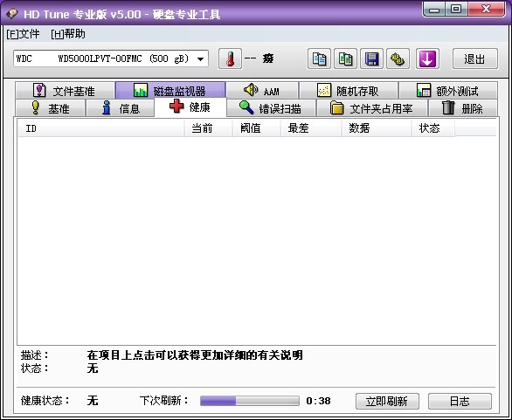The width and height of the screenshot is (512, 420).
Task: Click the ID column header
Action: [x=100, y=128]
